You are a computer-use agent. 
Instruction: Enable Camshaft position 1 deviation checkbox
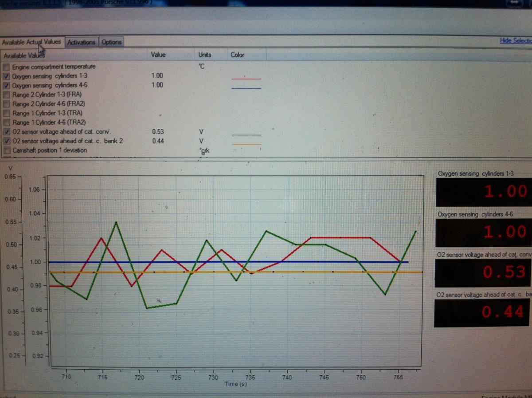[6, 150]
